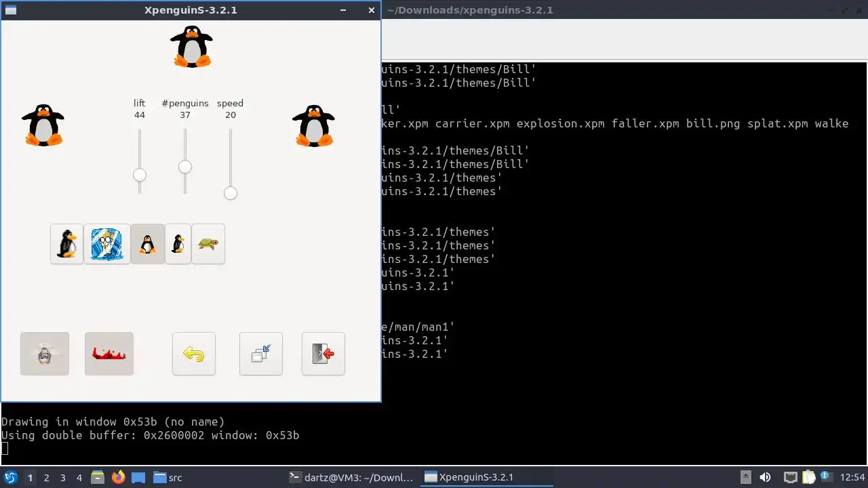
Task: Select the large Tux penguin theme button
Action: (66, 244)
